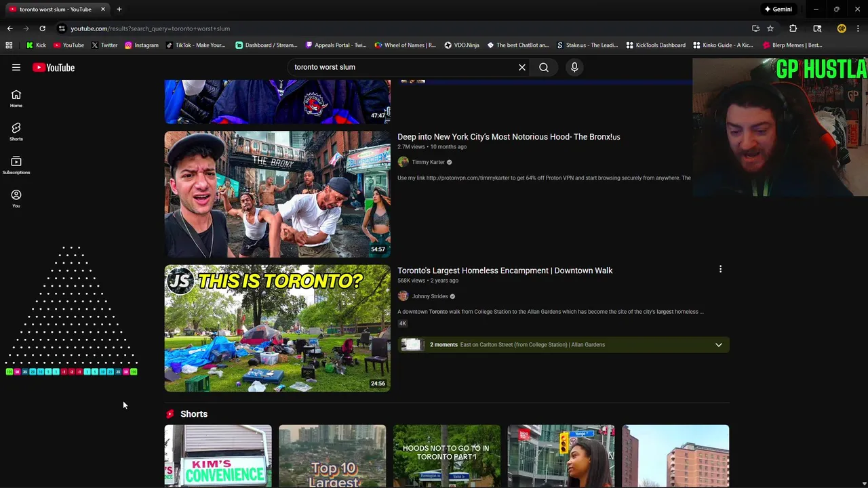Reload the page

[x=42, y=28]
